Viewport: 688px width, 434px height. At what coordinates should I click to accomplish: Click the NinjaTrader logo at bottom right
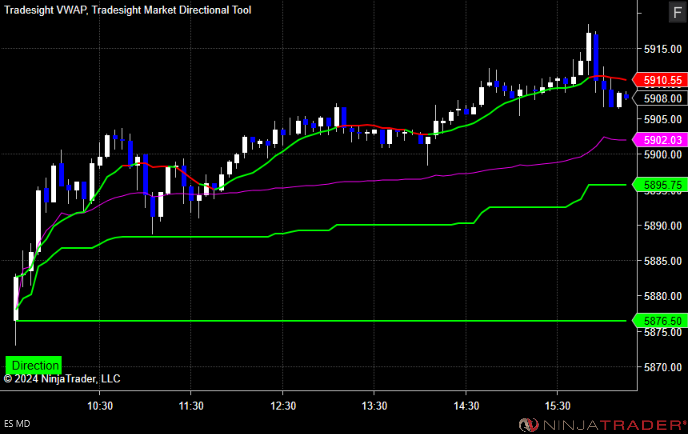point(602,424)
